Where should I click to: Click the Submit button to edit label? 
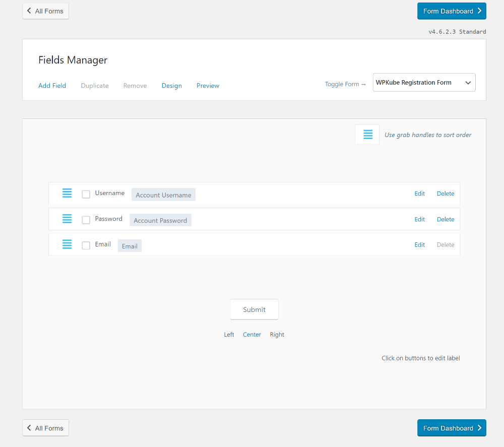click(x=254, y=309)
